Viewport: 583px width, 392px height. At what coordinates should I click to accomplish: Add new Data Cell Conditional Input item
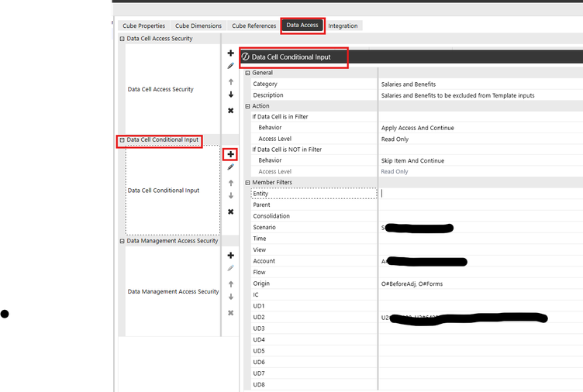pyautogui.click(x=230, y=155)
